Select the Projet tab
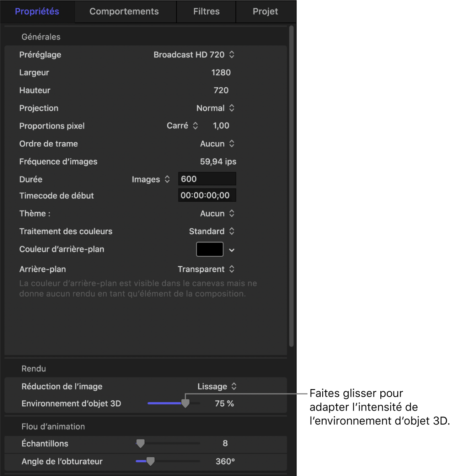 [265, 12]
